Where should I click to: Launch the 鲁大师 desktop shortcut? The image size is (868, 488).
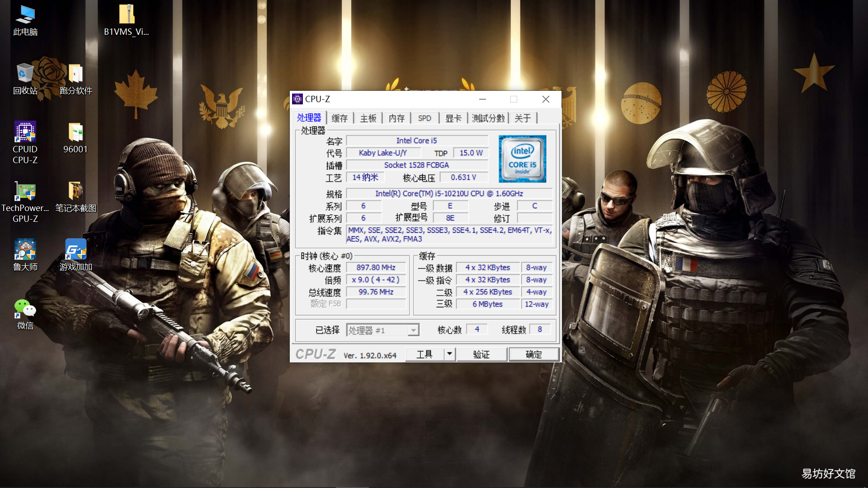tap(25, 255)
